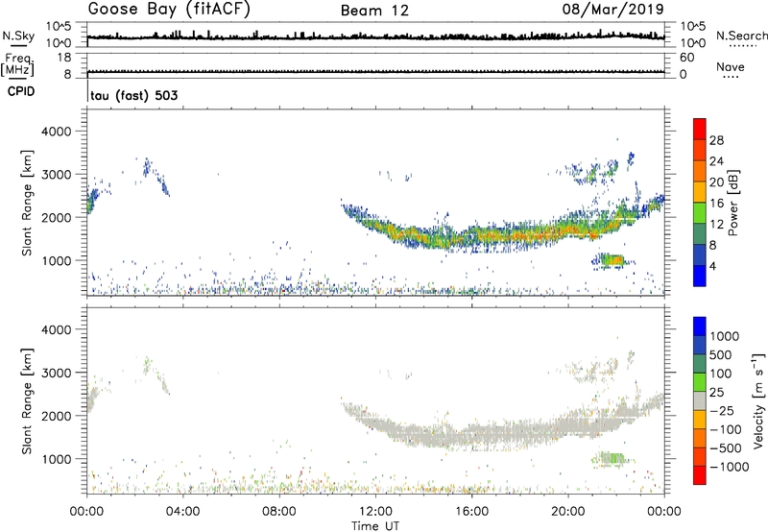Click the N.Sky noise trace in the top strip
This screenshot has height=532, width=768.
pyautogui.click(x=375, y=36)
